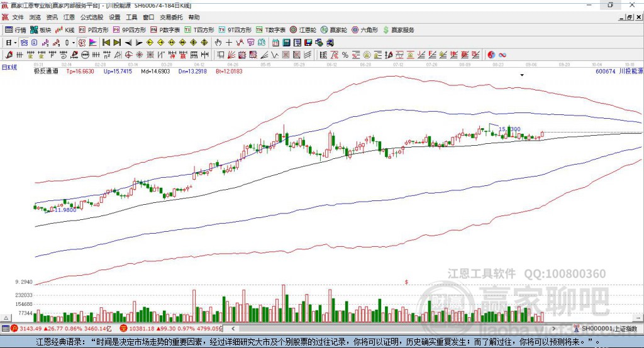Open the 9P四方形 tool
Screen dimensions: 644x348
point(130,30)
